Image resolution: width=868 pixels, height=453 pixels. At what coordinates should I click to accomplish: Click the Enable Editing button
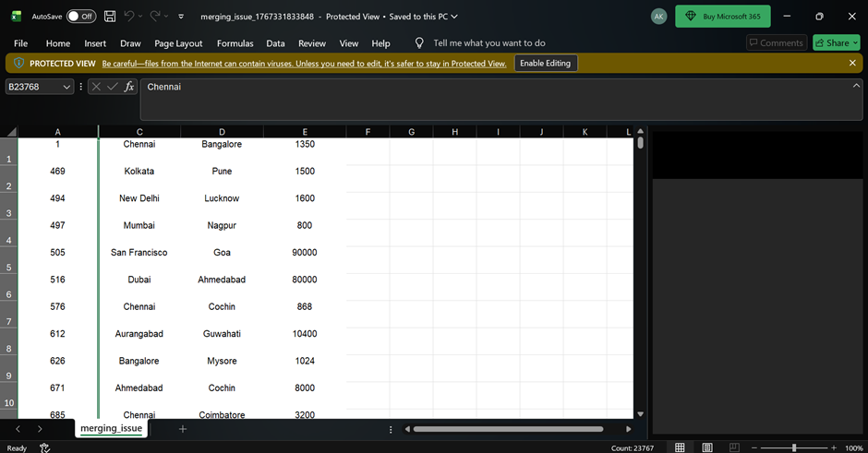tap(545, 63)
